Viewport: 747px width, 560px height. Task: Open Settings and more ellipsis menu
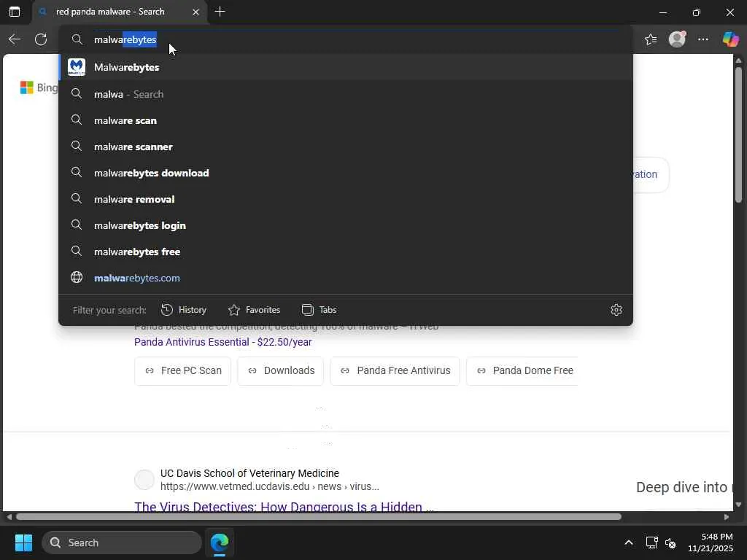(x=703, y=39)
